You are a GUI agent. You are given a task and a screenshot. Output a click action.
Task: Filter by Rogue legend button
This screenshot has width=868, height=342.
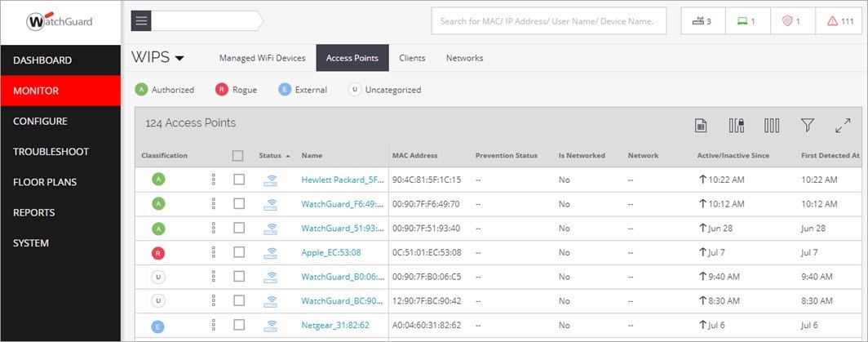point(237,90)
